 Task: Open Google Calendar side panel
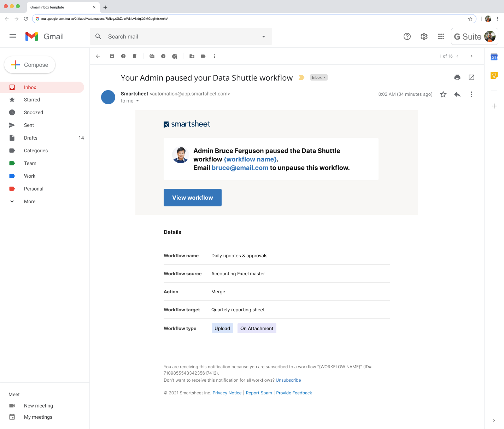click(494, 57)
